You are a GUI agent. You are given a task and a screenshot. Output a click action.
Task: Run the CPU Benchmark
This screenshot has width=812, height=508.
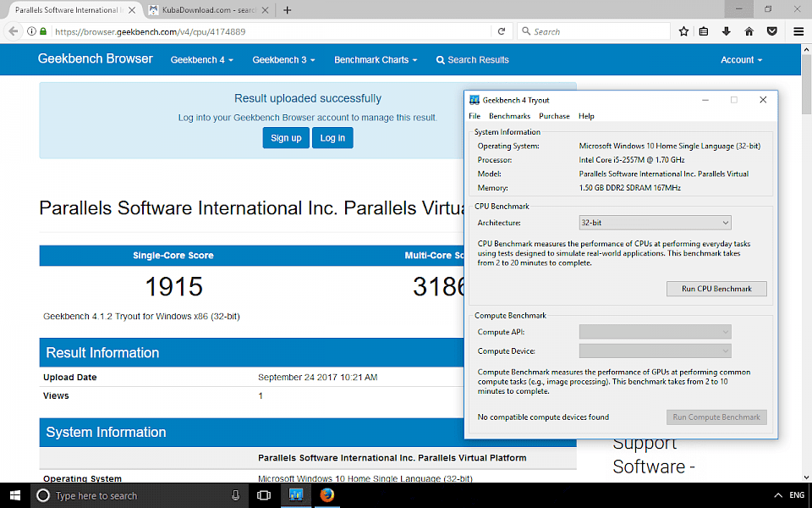coord(716,289)
